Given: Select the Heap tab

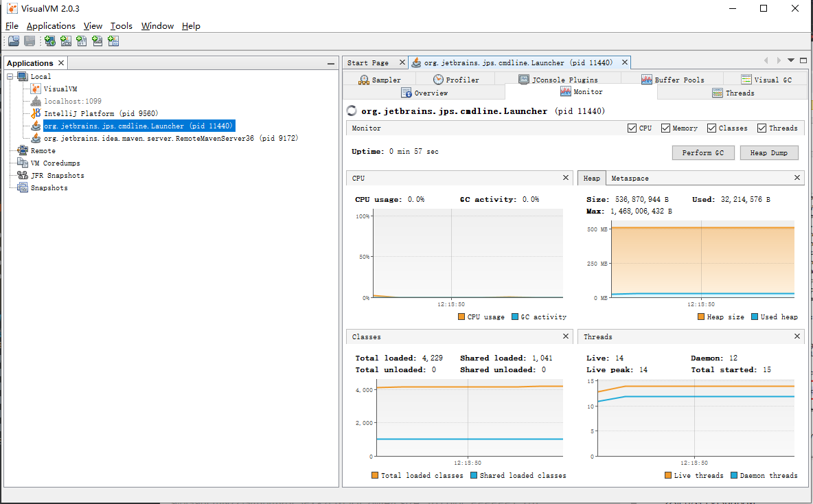Looking at the screenshot, I should tap(592, 178).
